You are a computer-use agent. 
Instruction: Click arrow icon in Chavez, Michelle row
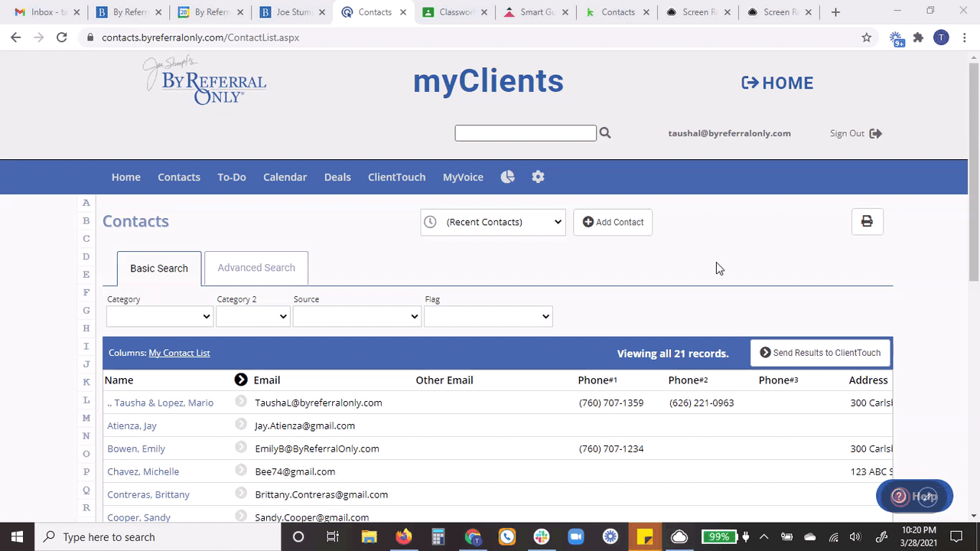point(241,471)
